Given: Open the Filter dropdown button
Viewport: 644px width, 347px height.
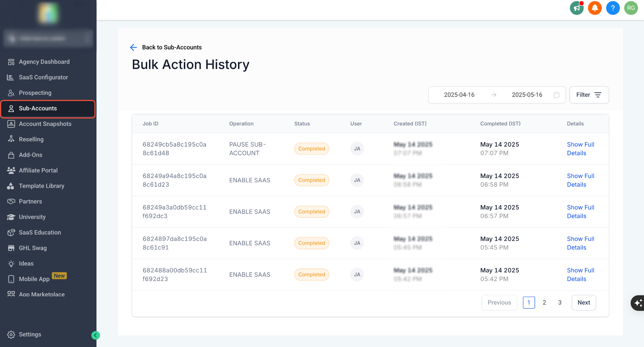Looking at the screenshot, I should coord(589,95).
